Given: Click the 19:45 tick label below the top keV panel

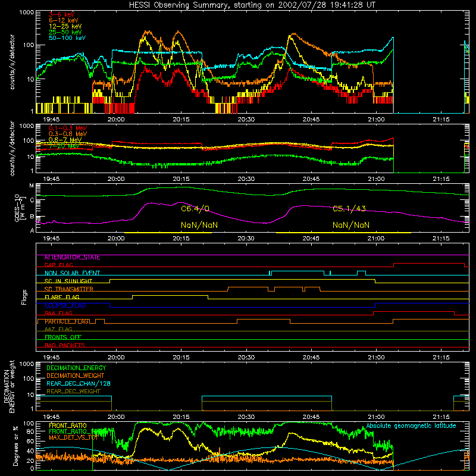Looking at the screenshot, I should coord(51,120).
